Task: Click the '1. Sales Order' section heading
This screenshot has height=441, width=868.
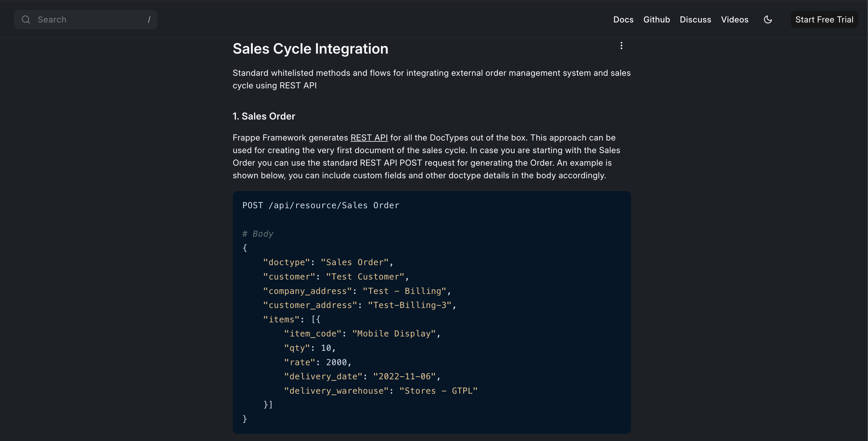Action: (264, 116)
